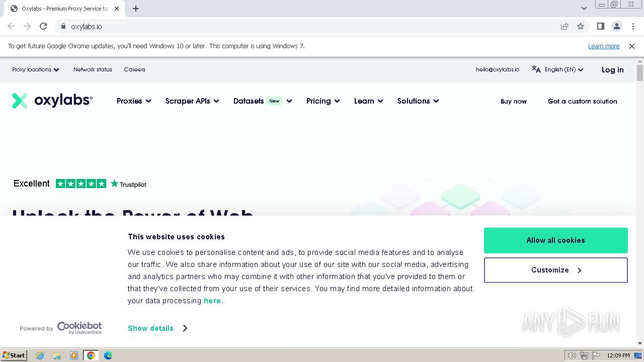Click the hello@oxylabs.io email link
Image resolution: width=644 pixels, height=362 pixels.
click(x=498, y=69)
